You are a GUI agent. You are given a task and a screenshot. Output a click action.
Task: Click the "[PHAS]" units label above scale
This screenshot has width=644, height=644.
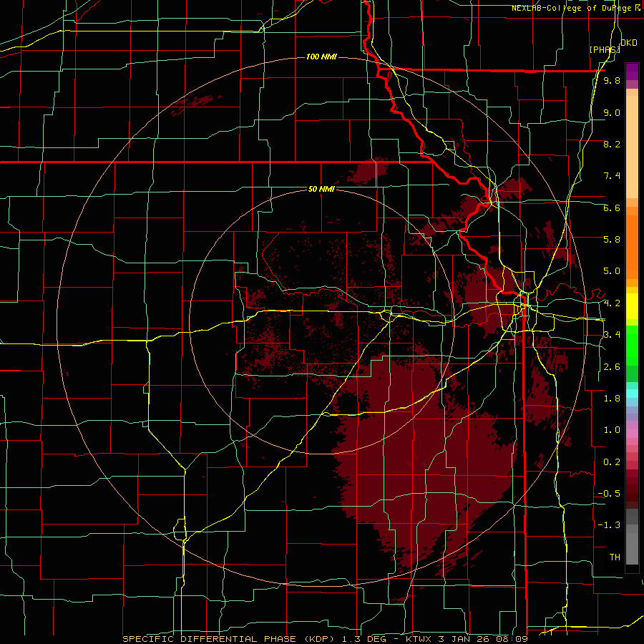[605, 49]
